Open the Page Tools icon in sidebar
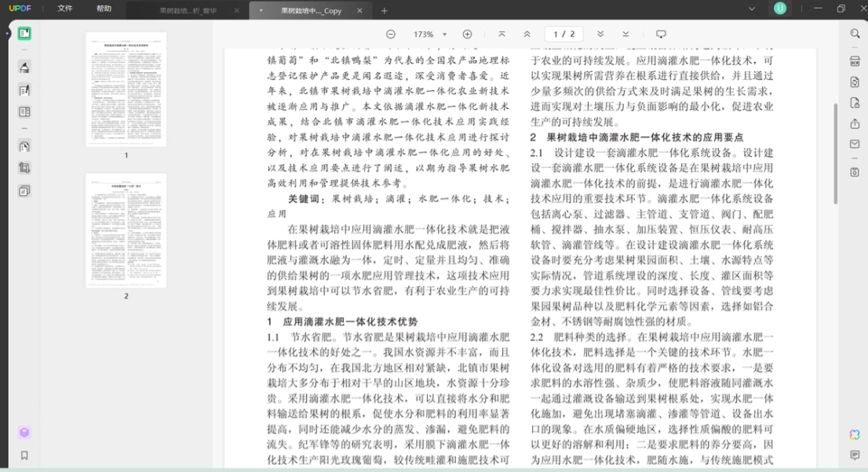The height and width of the screenshot is (472, 868). 24,147
